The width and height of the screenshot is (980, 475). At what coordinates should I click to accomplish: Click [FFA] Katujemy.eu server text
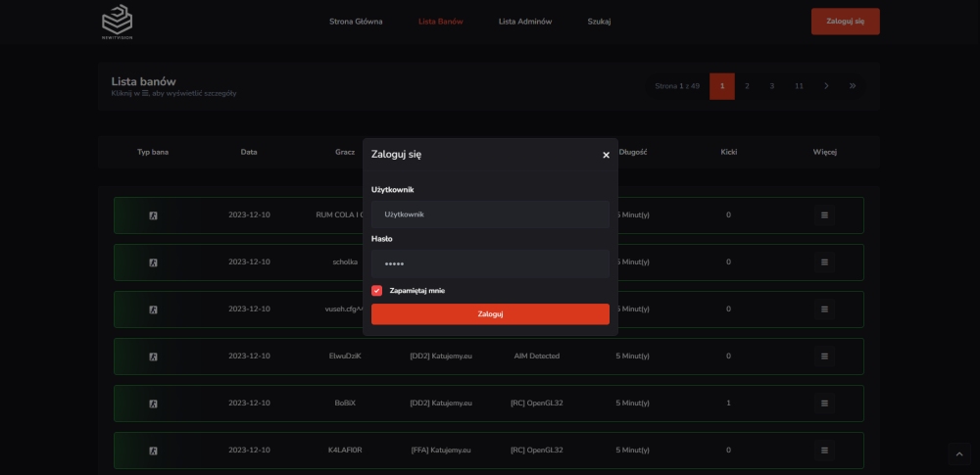point(441,450)
